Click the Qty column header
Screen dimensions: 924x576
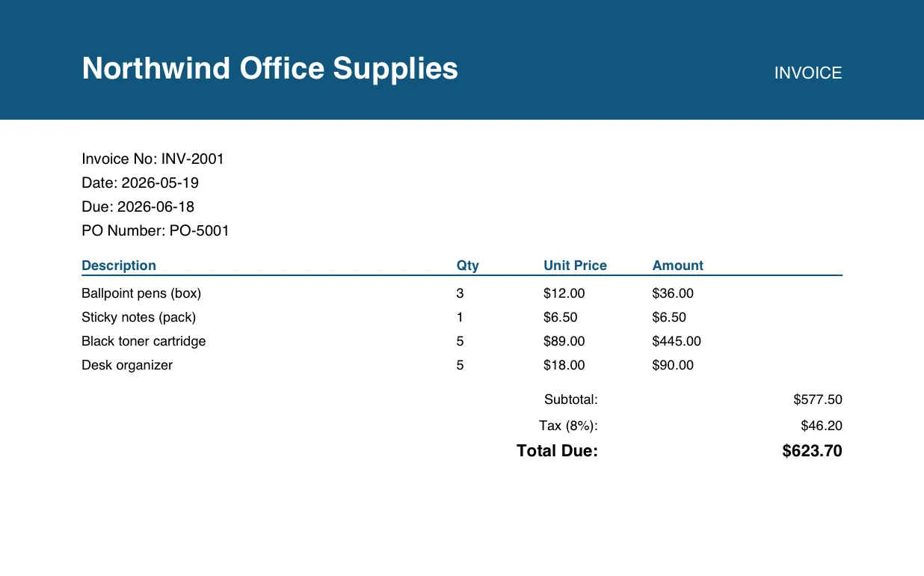(468, 266)
